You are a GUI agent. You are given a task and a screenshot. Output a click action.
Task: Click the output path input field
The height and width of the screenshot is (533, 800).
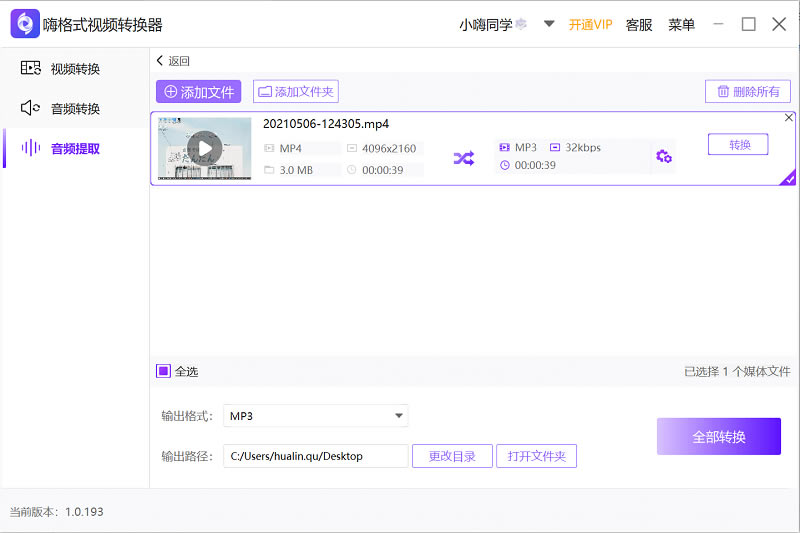point(315,456)
